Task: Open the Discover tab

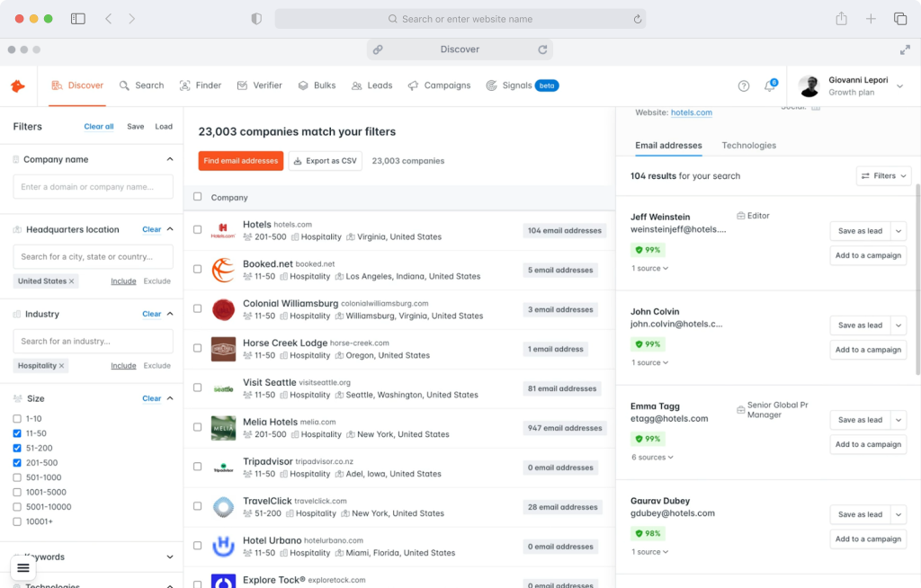Action: pyautogui.click(x=77, y=85)
